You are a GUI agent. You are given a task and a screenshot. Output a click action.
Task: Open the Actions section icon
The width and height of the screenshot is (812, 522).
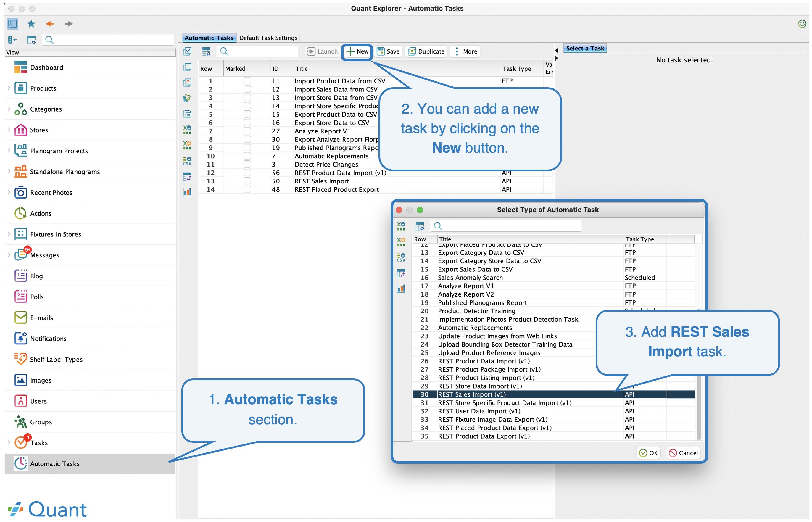tap(20, 213)
